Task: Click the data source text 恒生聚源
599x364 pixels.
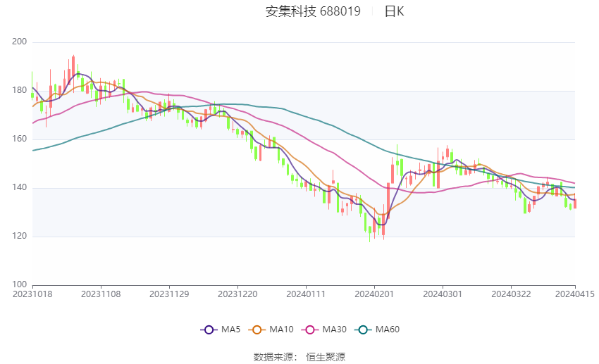Action: click(326, 357)
